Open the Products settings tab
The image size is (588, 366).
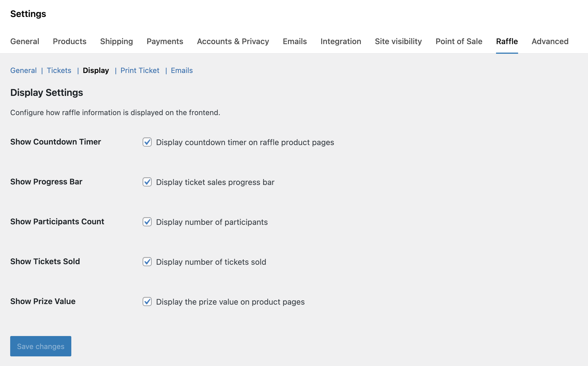pyautogui.click(x=70, y=41)
